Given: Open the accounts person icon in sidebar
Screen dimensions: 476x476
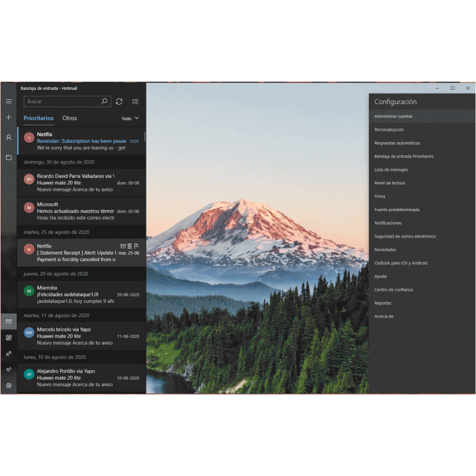Looking at the screenshot, I should tap(8, 137).
